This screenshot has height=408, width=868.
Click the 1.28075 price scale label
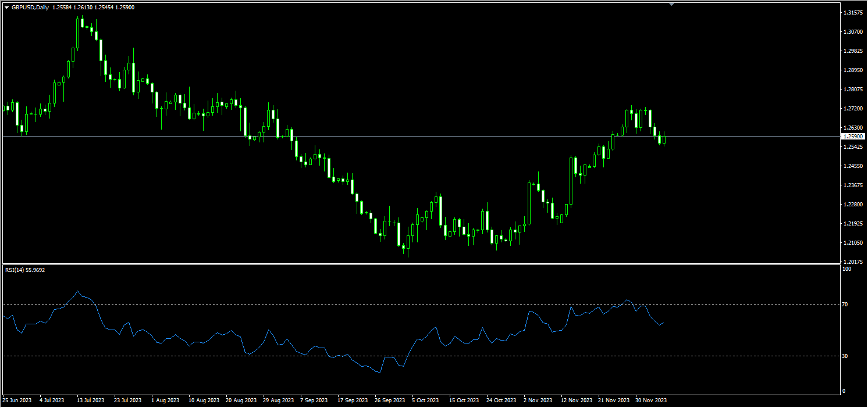(x=852, y=90)
